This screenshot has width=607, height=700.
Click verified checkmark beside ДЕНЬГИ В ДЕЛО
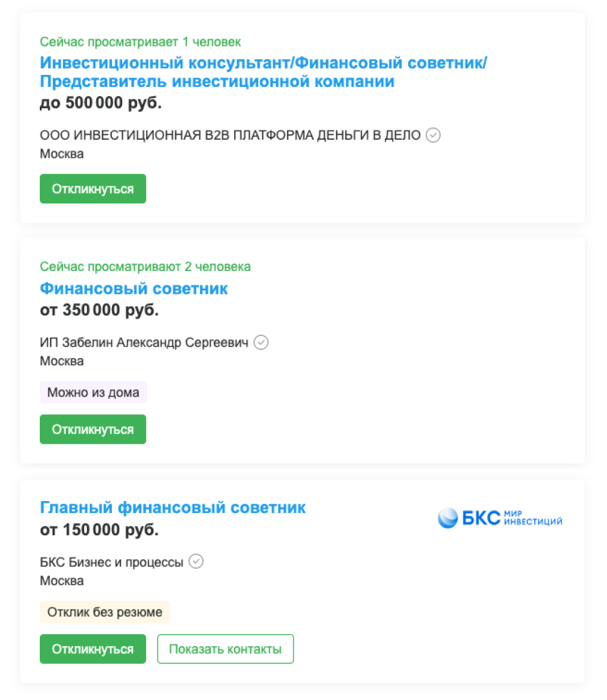[x=433, y=135]
